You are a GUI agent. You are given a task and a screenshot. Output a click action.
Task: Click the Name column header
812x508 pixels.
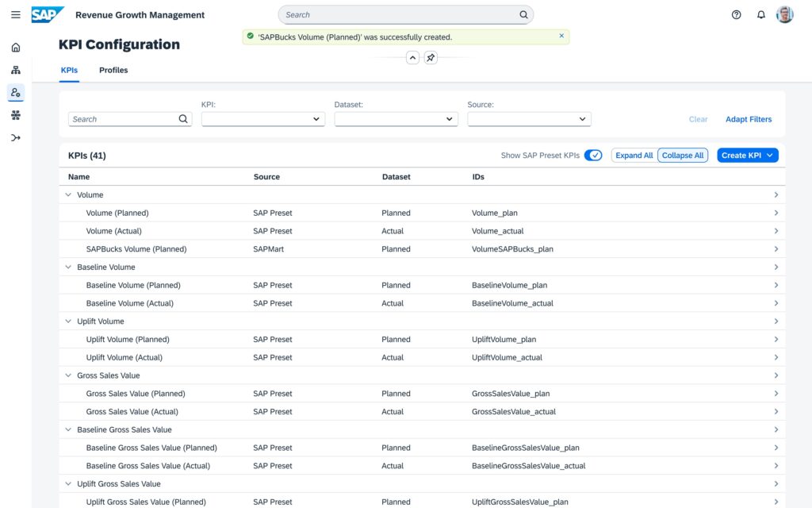79,177
